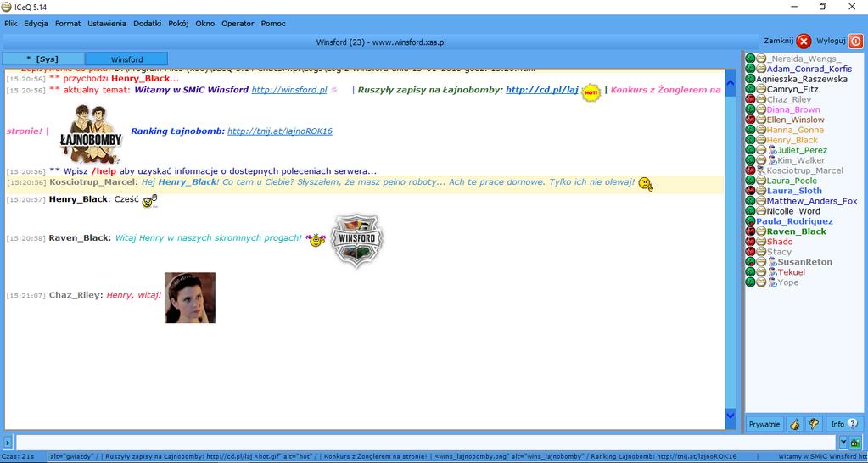Click the avatar icon beside SusanReton
The image size is (868, 463).
(772, 262)
